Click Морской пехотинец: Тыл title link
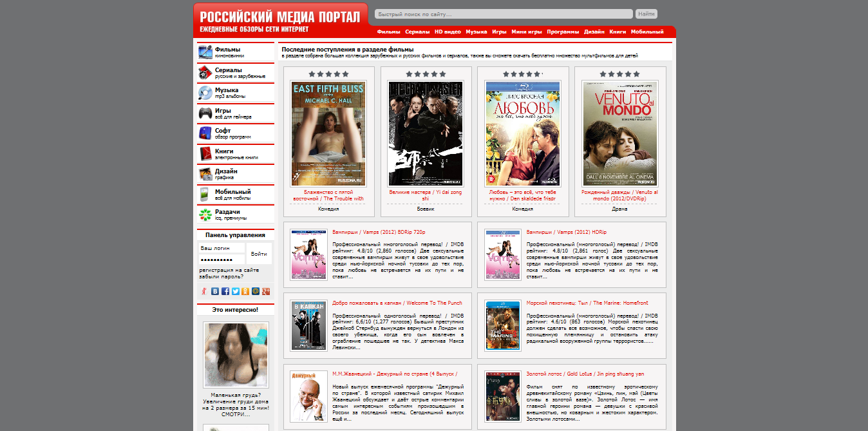 click(x=587, y=303)
